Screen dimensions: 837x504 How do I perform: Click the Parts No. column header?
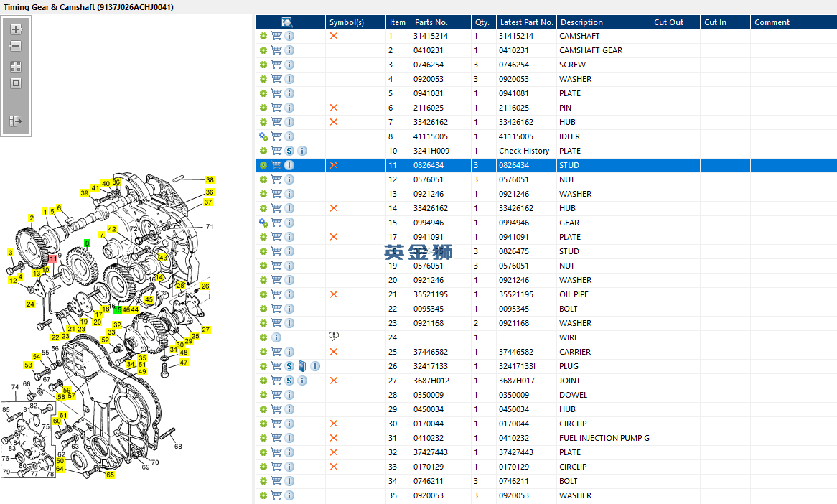point(440,22)
